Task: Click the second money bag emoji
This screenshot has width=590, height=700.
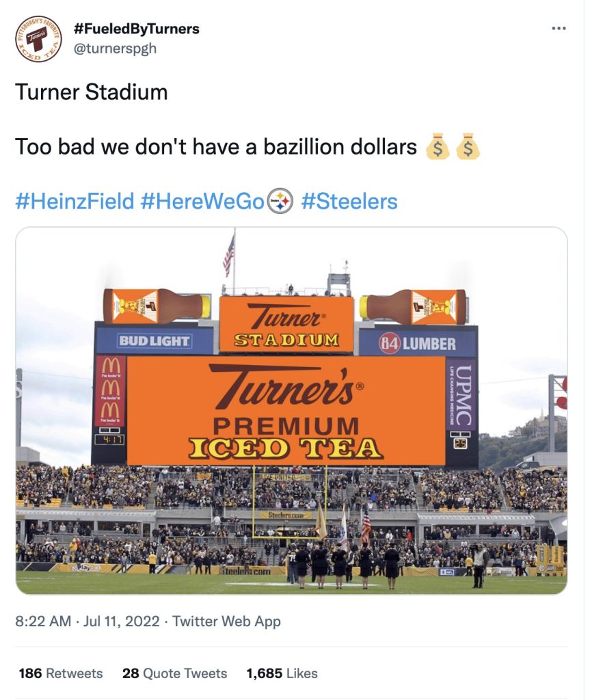Action: pos(468,147)
